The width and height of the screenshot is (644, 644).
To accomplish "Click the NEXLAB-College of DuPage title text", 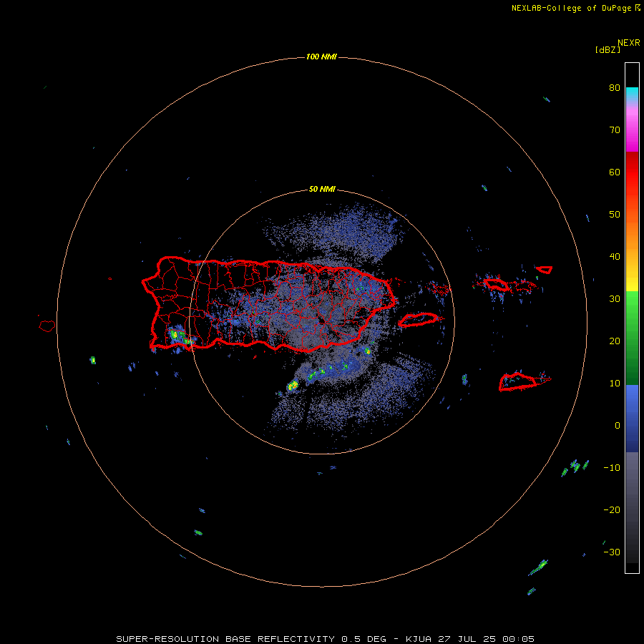I will point(571,8).
